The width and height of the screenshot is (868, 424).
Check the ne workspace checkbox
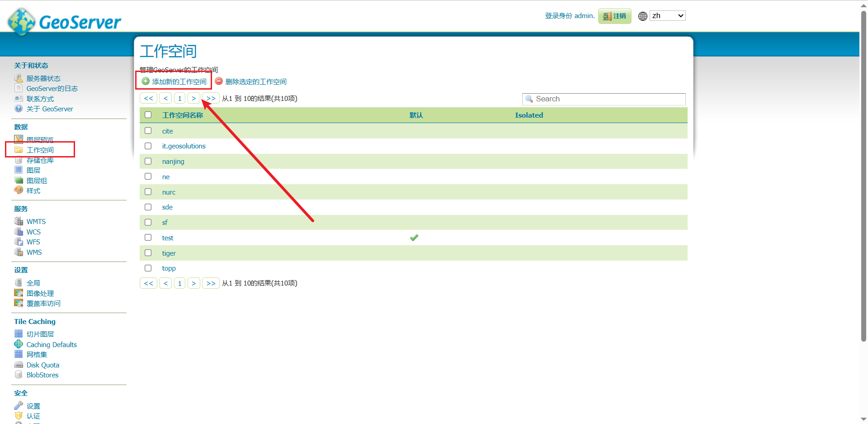click(x=148, y=176)
